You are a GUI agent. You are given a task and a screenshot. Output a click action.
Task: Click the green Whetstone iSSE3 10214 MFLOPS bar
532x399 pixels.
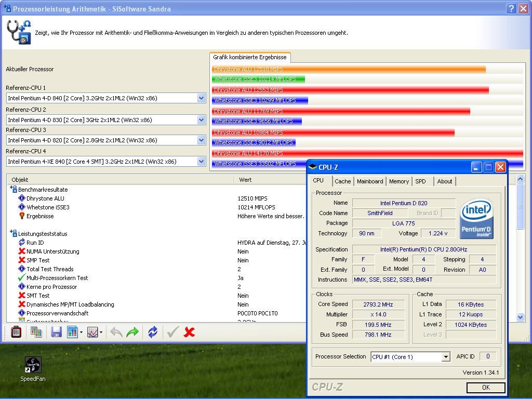coord(259,79)
